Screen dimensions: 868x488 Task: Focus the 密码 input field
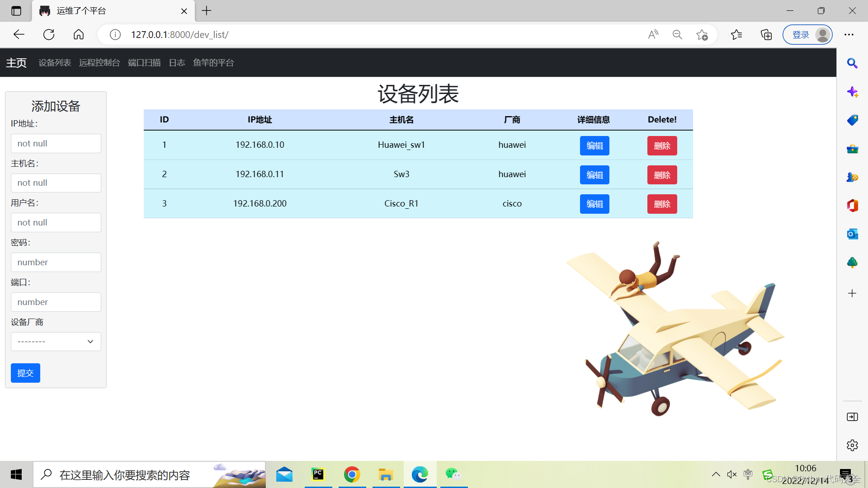click(56, 262)
